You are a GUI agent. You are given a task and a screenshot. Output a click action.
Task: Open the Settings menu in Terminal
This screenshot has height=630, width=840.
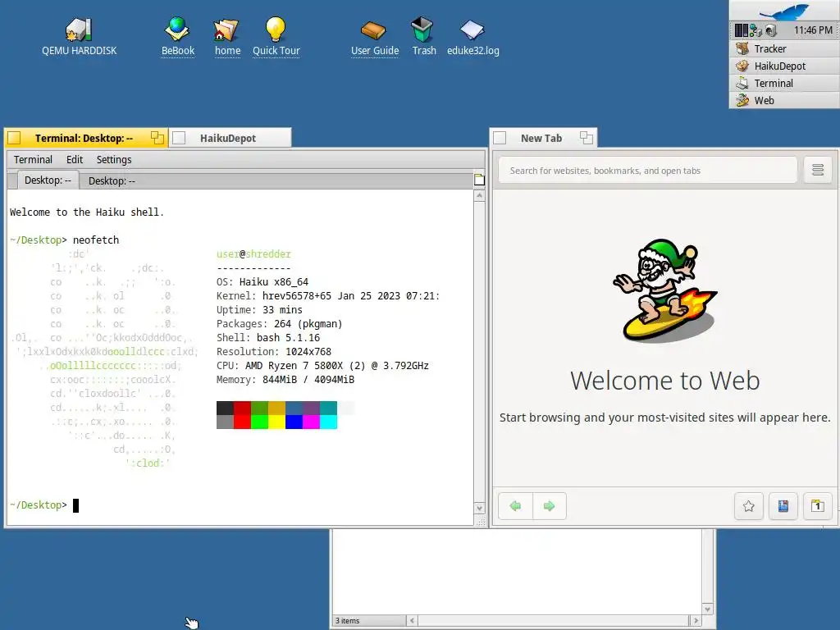(113, 160)
